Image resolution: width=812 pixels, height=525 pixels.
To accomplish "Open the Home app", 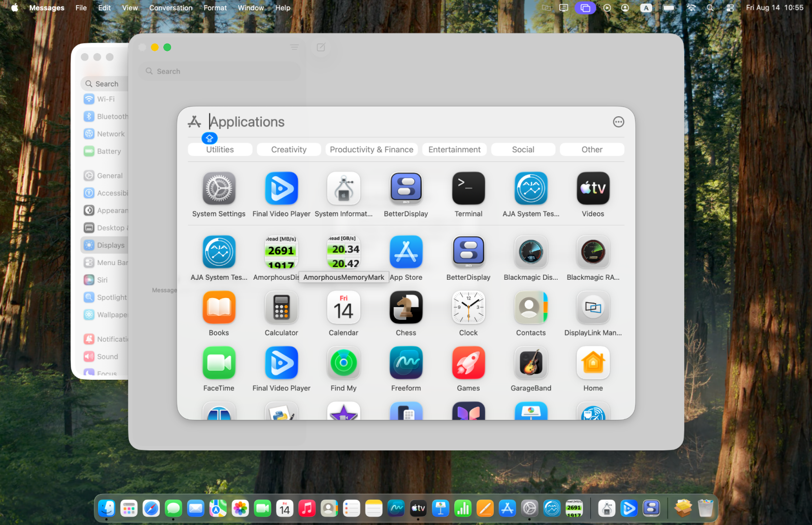I will 593,363.
